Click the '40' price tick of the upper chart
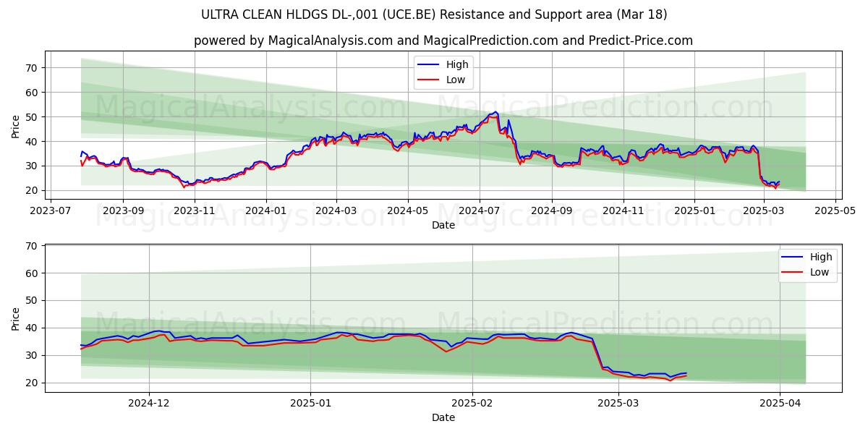868x434 pixels. 33,142
